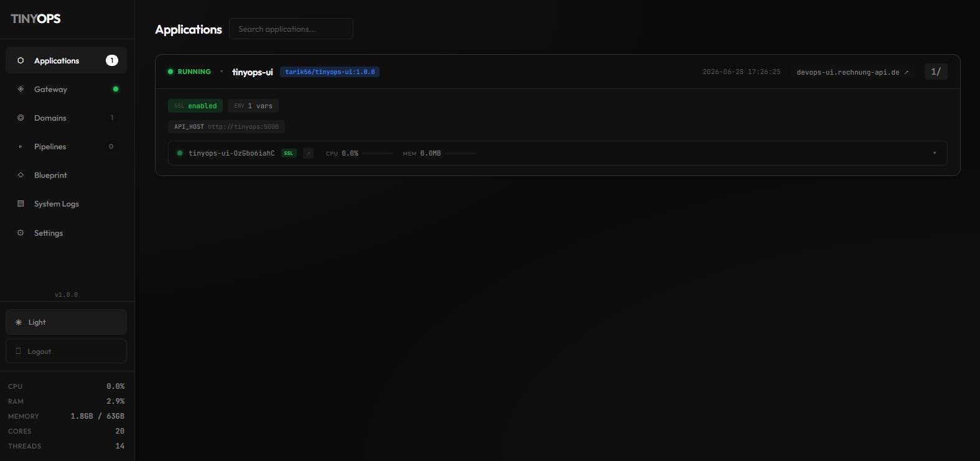The height and width of the screenshot is (461, 980).
Task: Click the Applications page heading
Action: tap(189, 29)
